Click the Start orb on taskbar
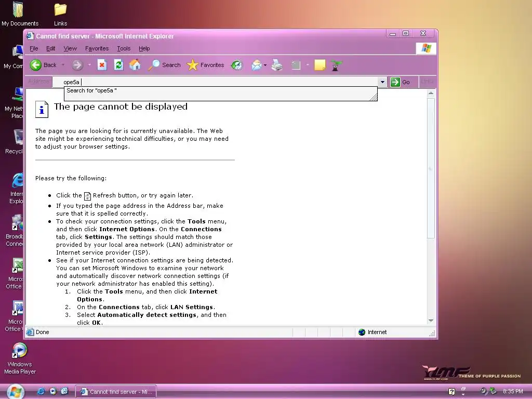 pos(16,392)
